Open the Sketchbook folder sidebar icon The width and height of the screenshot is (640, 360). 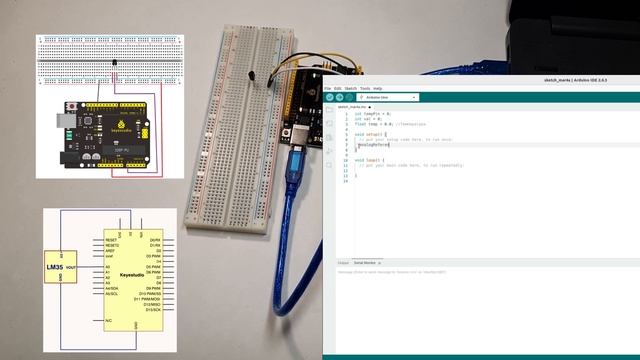pos(329,110)
